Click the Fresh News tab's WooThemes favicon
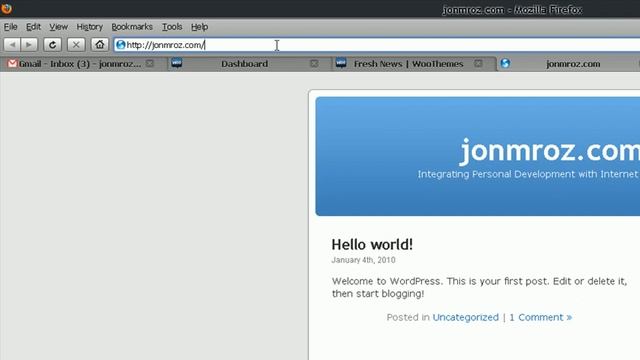This screenshot has height=360, width=640. pos(341,63)
